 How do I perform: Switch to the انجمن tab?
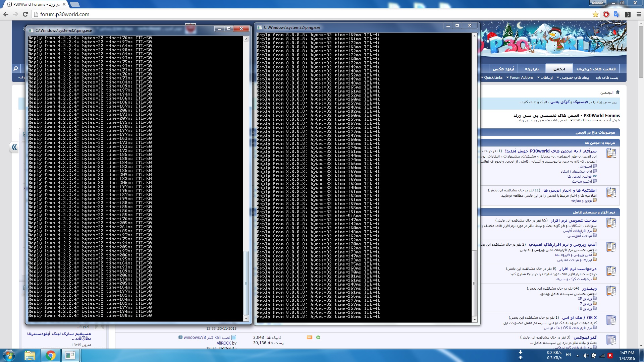pyautogui.click(x=559, y=69)
